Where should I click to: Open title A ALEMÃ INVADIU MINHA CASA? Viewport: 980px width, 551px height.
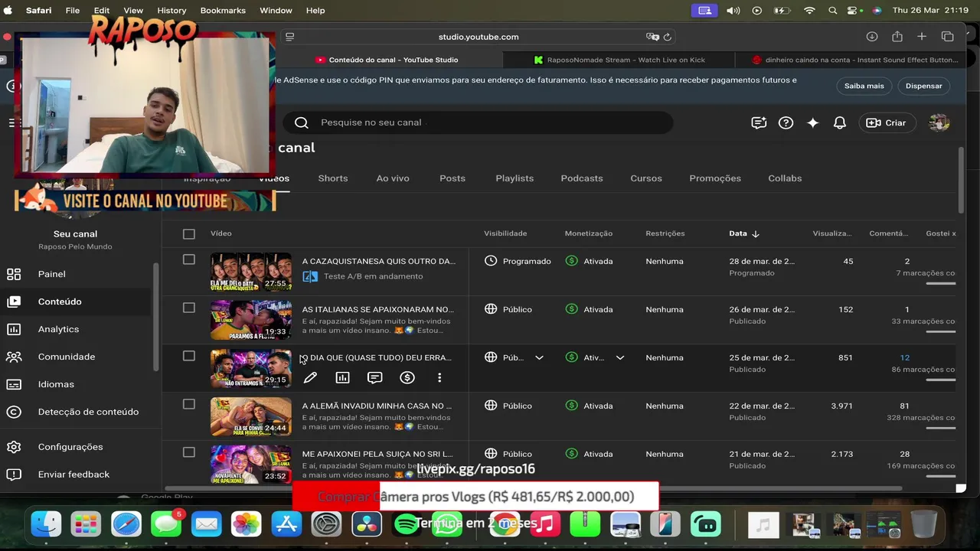pyautogui.click(x=377, y=406)
